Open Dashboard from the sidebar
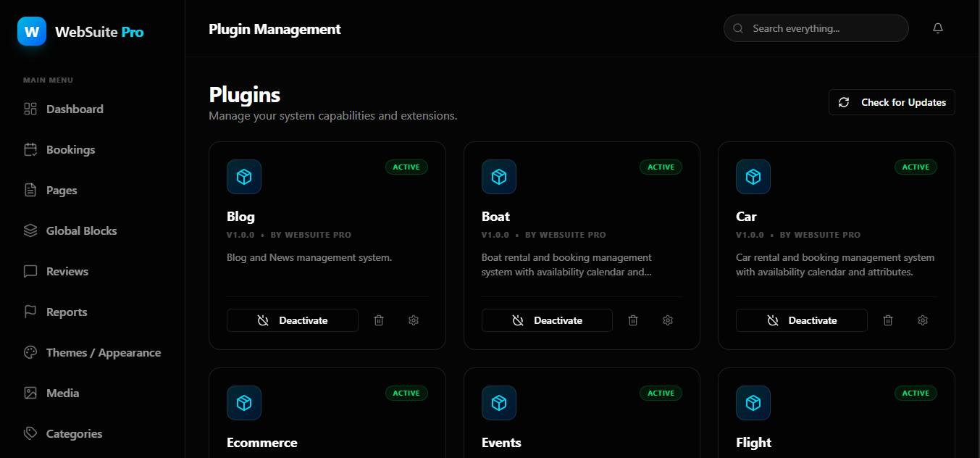980x458 pixels. 75,109
